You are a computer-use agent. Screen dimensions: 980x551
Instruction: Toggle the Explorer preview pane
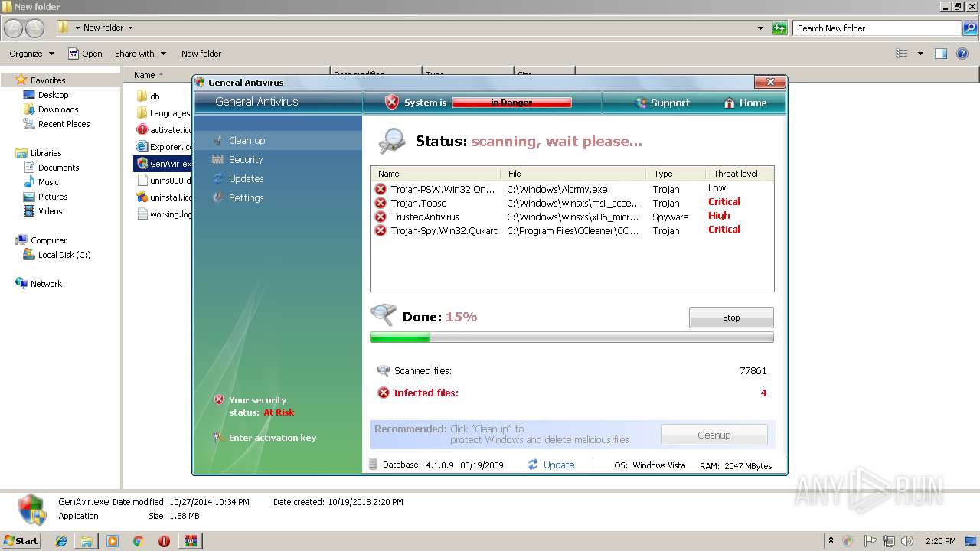(941, 54)
